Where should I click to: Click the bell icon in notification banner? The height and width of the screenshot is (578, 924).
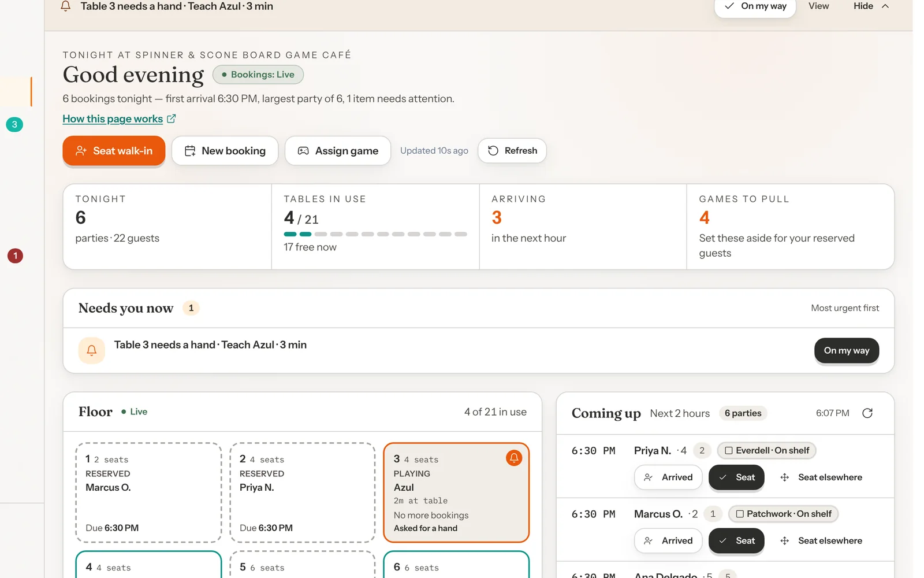coord(66,6)
